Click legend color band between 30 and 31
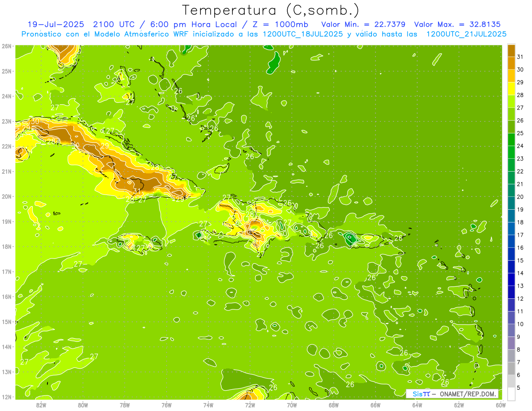The width and height of the screenshot is (532, 411). point(511,63)
